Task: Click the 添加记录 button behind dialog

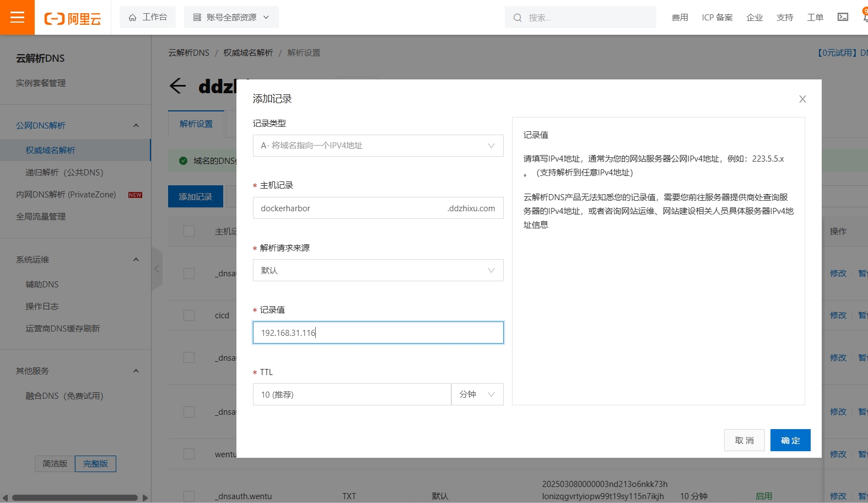Action: pos(196,196)
